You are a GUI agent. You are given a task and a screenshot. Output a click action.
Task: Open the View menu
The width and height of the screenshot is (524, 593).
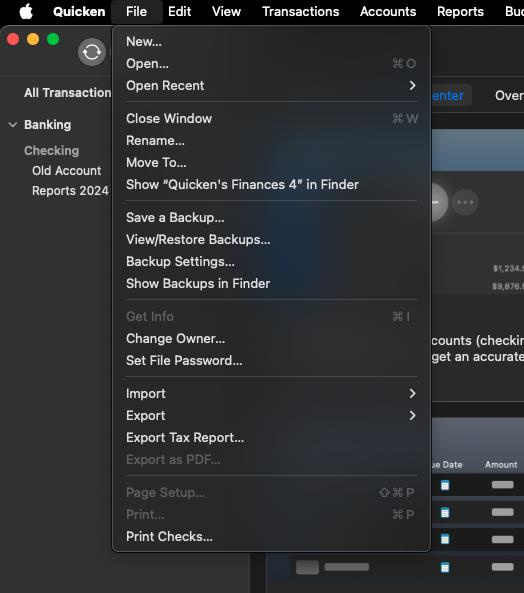[226, 12]
